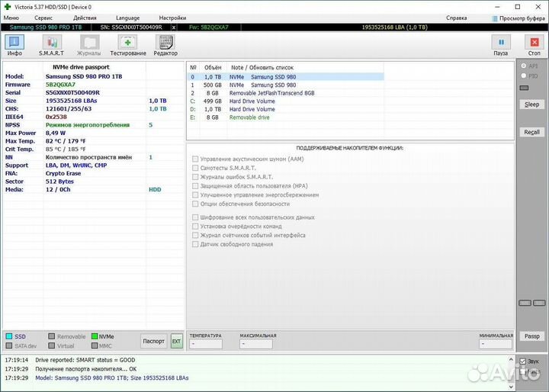
Task: Click the Паспорт button
Action: [153, 341]
